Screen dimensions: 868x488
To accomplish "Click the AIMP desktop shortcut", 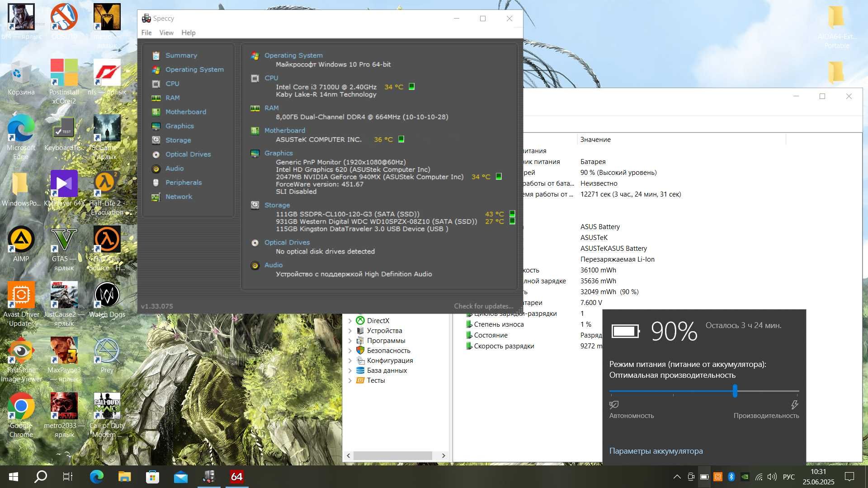I will click(x=21, y=244).
